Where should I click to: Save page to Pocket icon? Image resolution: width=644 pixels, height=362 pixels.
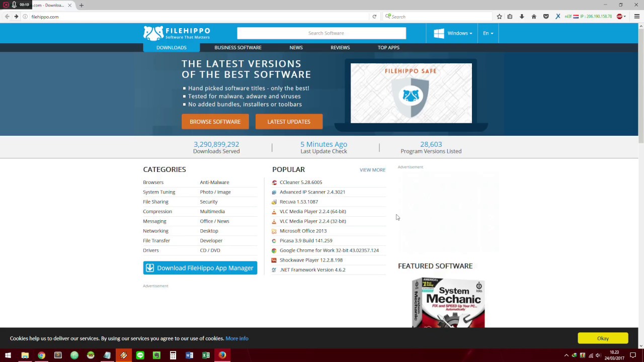coord(546,17)
